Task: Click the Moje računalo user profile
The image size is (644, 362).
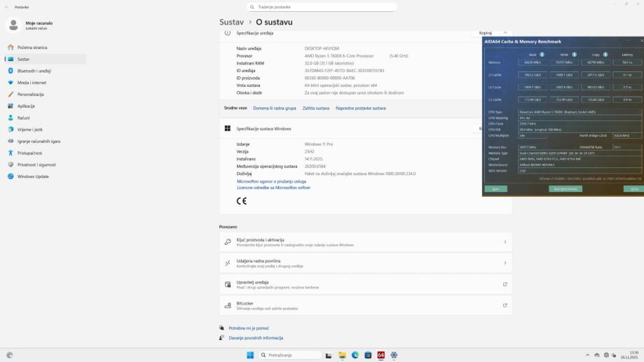Action: pyautogui.click(x=29, y=25)
